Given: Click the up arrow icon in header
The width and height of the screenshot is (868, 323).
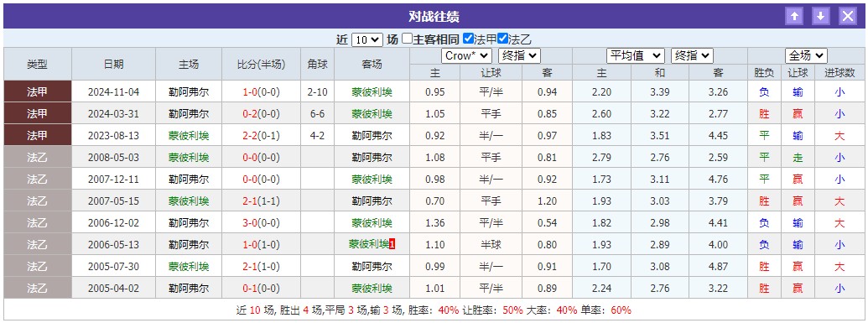Looking at the screenshot, I should tap(794, 16).
